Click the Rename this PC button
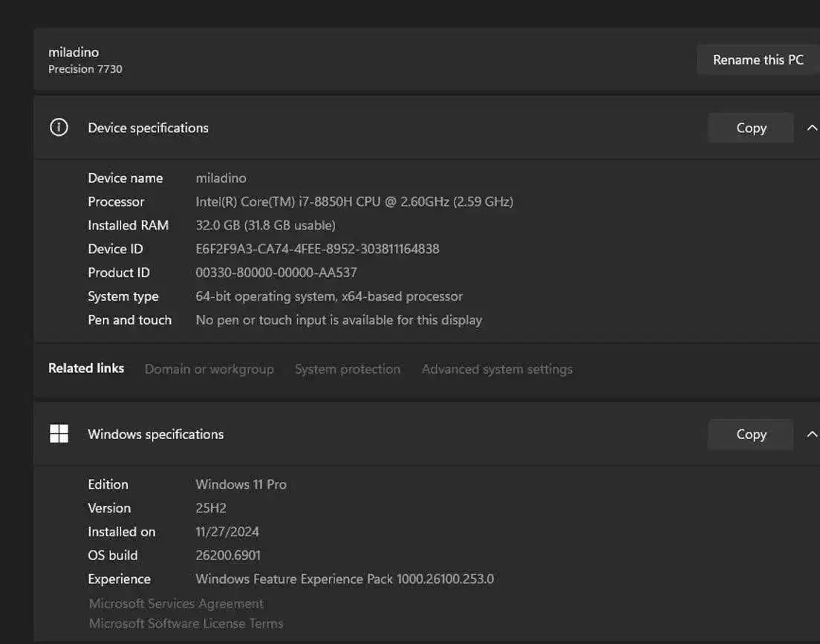 point(758,60)
